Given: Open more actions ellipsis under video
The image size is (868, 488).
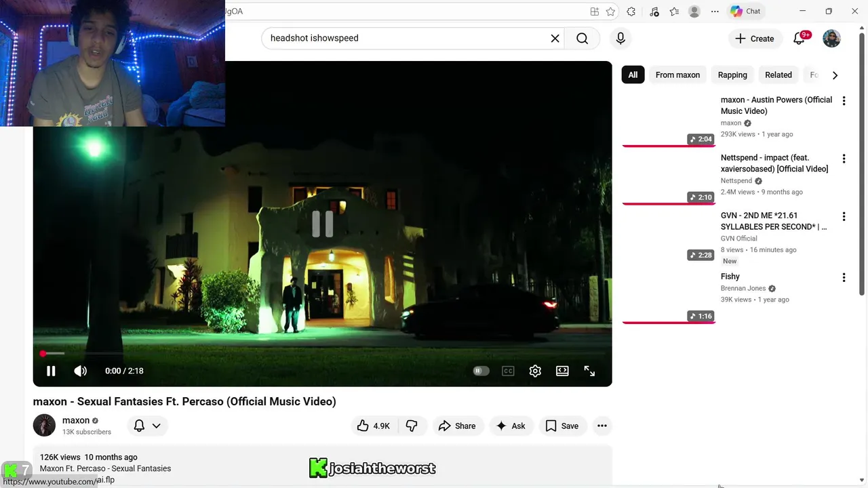Looking at the screenshot, I should 601,426.
